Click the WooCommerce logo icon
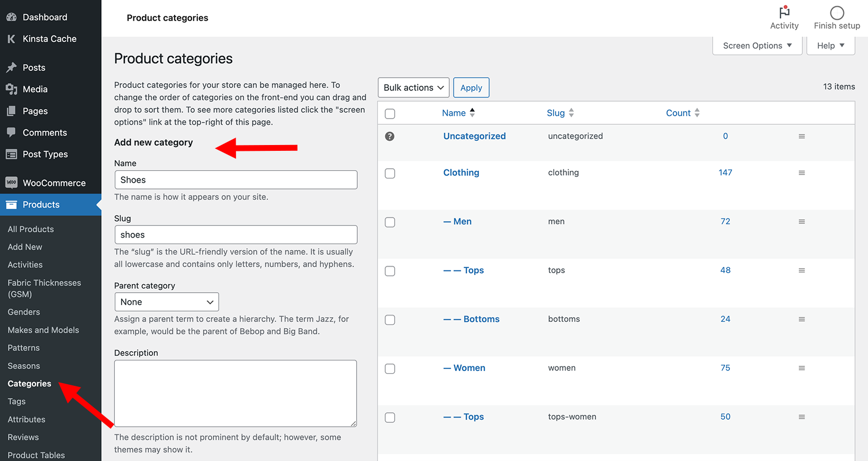 pyautogui.click(x=11, y=183)
